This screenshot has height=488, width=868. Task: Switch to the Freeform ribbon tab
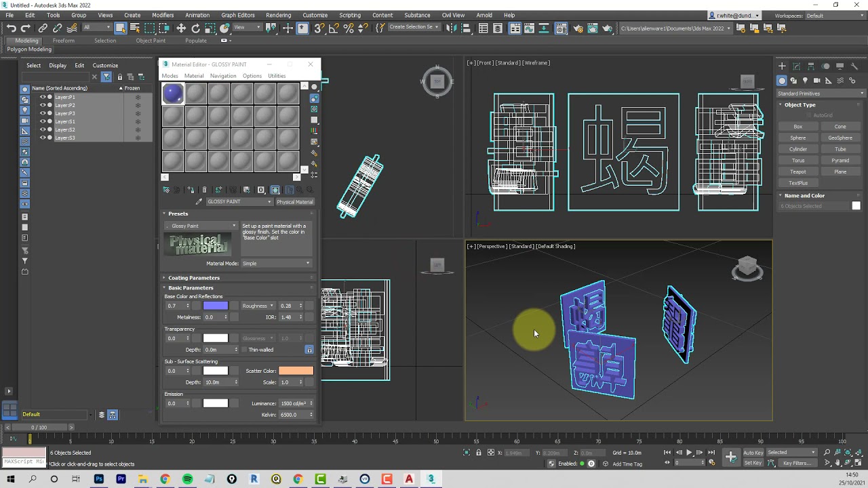pos(64,41)
